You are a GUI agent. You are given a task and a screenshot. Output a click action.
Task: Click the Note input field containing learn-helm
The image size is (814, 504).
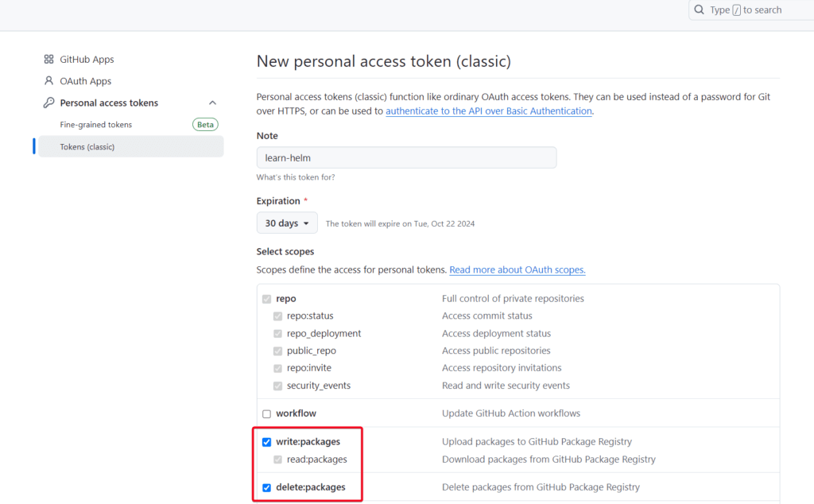tap(406, 157)
